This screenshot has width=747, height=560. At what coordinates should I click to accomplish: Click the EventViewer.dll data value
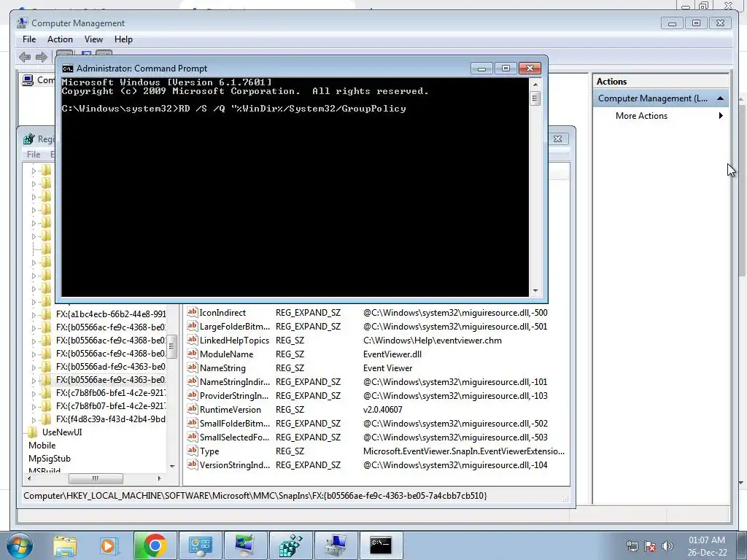click(x=392, y=354)
